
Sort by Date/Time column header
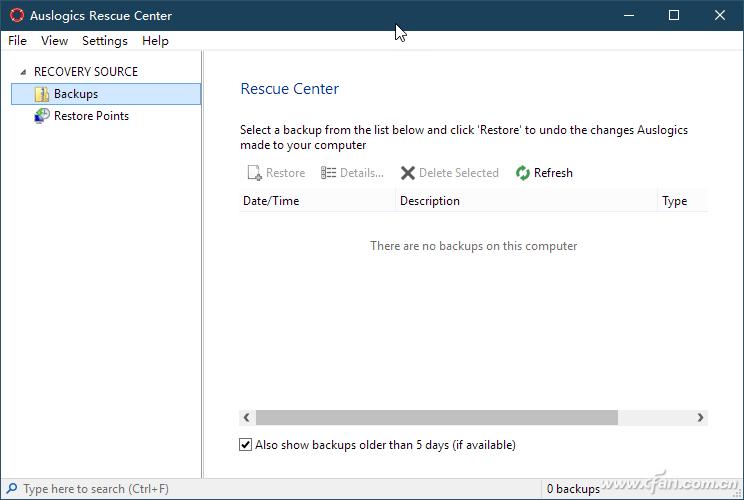click(x=317, y=201)
